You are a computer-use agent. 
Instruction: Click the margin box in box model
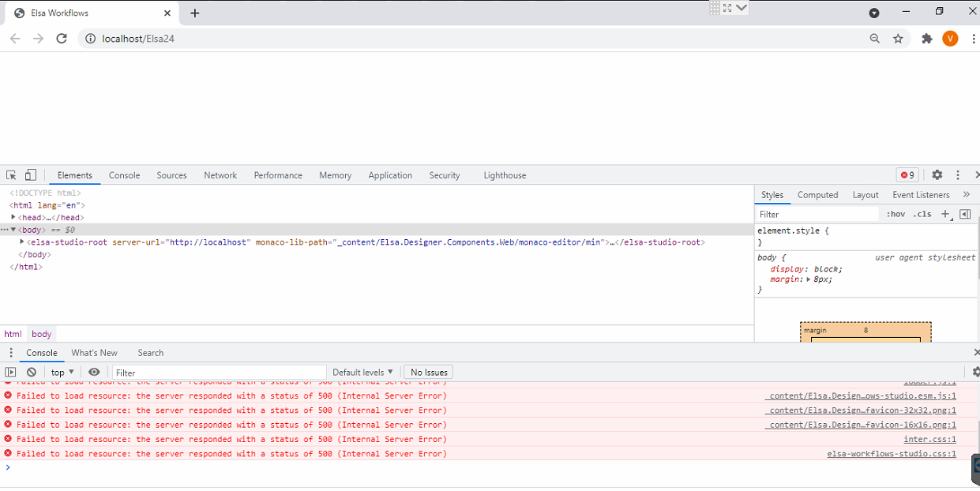[x=865, y=331]
